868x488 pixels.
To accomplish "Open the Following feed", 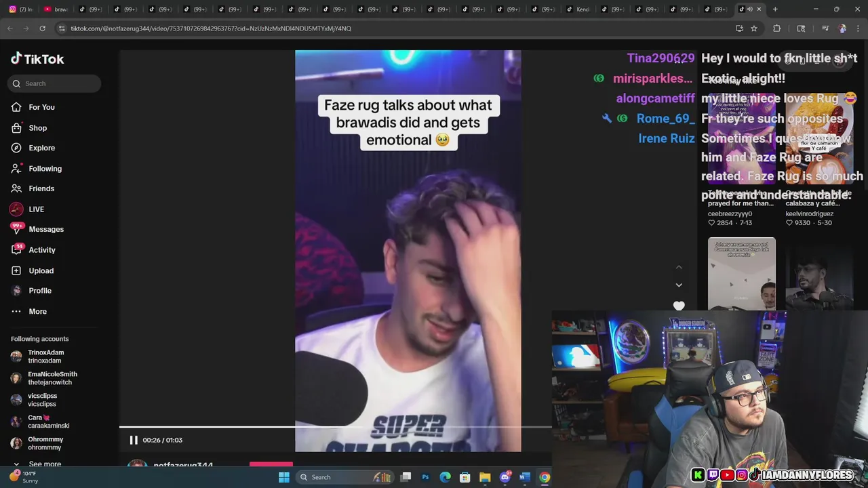I will coord(45,168).
